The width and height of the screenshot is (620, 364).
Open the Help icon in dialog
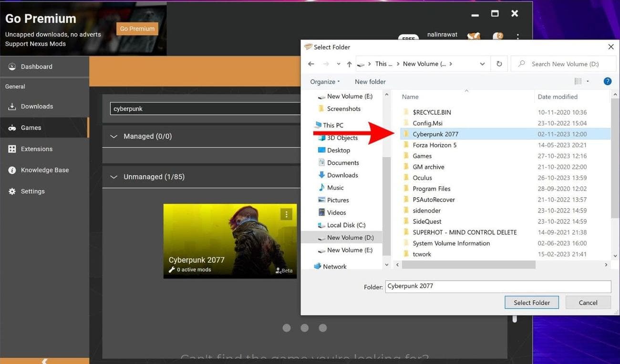click(607, 81)
